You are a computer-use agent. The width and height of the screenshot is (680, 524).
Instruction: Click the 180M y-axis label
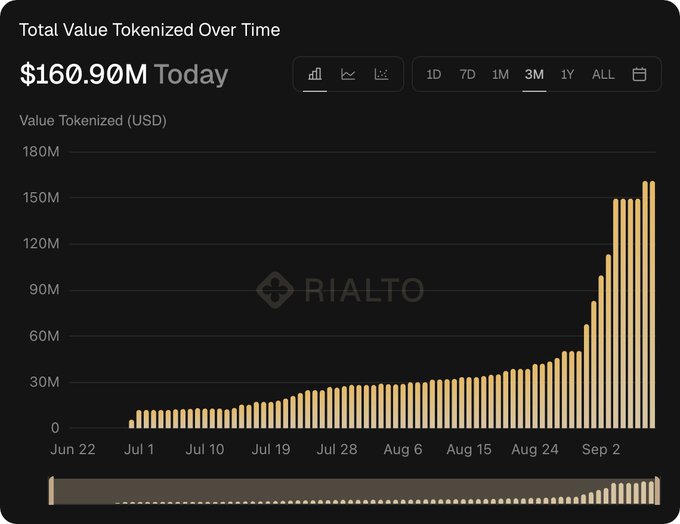coord(41,152)
